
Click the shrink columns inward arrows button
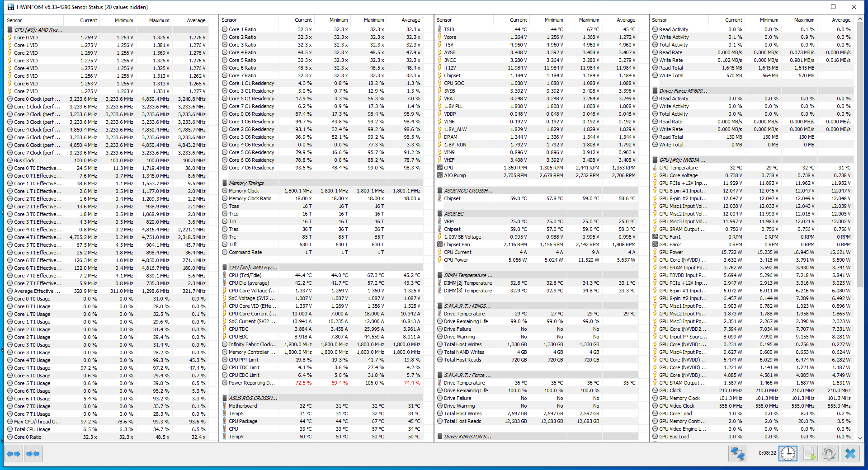coord(33,454)
